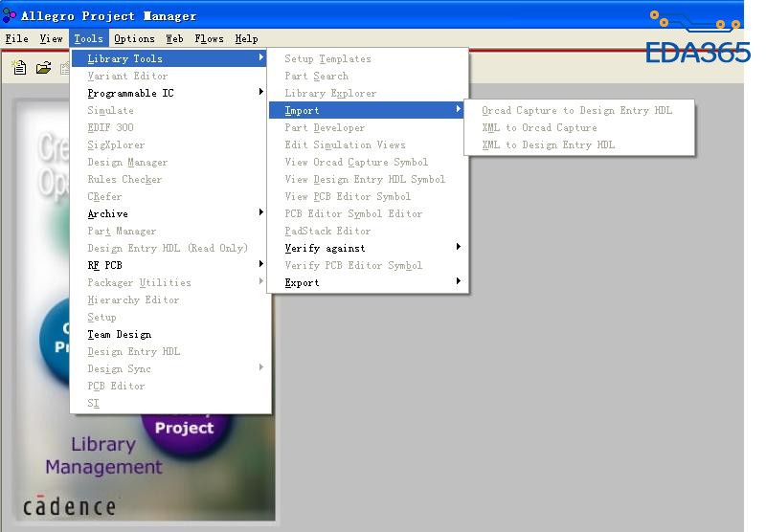Click the New project toolbar icon
766x532 pixels.
(19, 67)
